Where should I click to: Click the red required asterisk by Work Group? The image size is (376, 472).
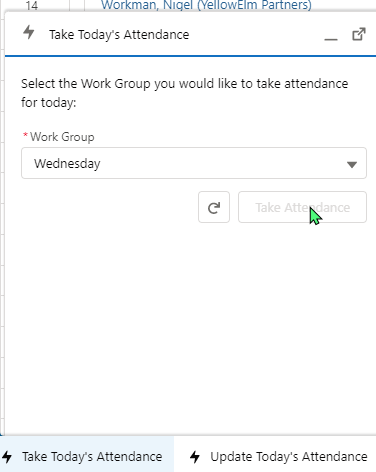click(25, 135)
